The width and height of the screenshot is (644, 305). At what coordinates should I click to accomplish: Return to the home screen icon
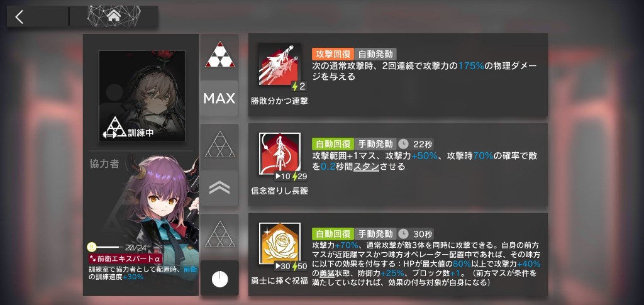coord(114,16)
